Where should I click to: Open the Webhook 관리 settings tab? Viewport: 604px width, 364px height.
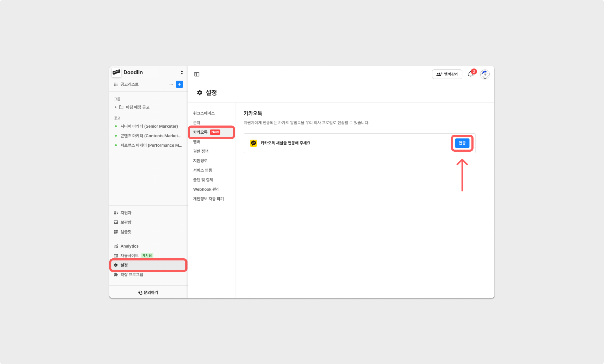click(x=206, y=189)
